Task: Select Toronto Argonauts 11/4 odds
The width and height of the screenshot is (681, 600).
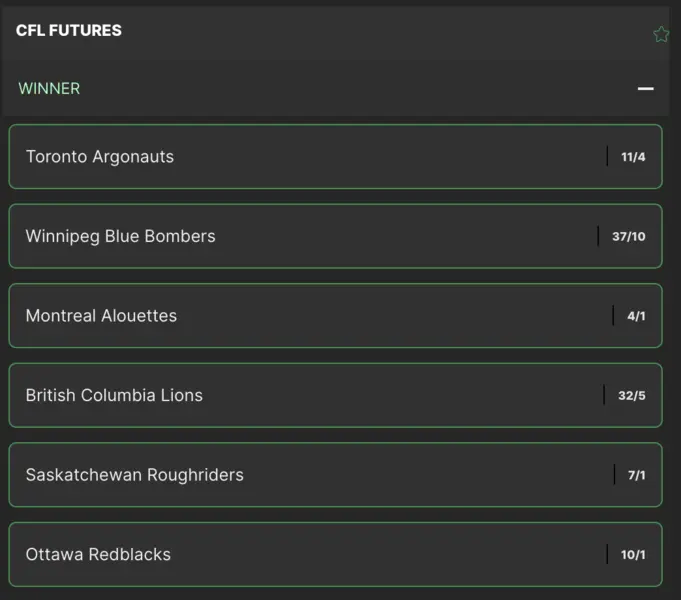Action: 633,157
